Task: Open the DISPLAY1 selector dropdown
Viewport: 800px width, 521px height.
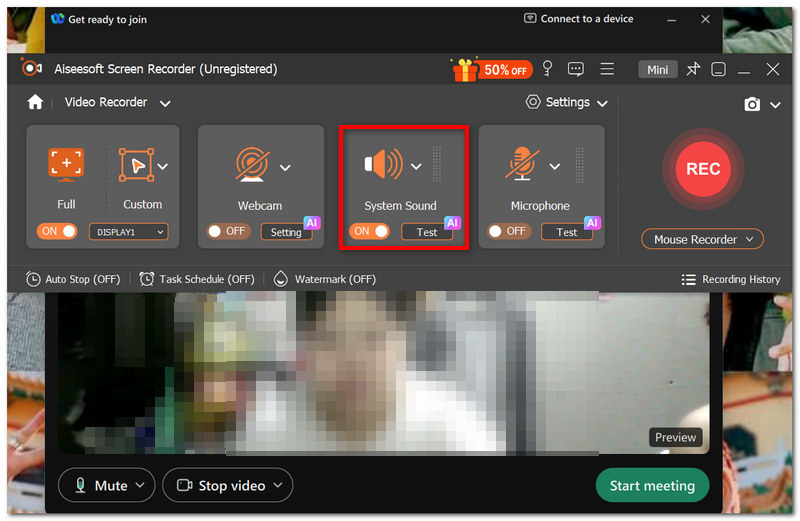Action: click(x=129, y=232)
